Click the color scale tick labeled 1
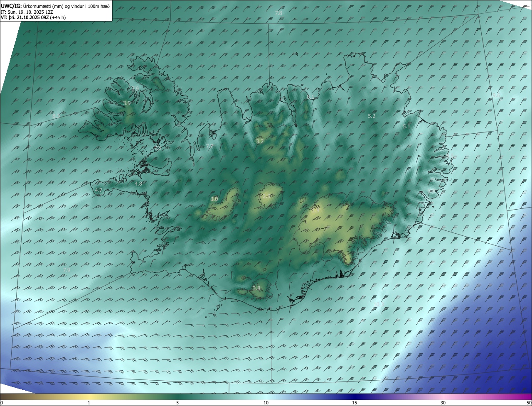 point(89,403)
